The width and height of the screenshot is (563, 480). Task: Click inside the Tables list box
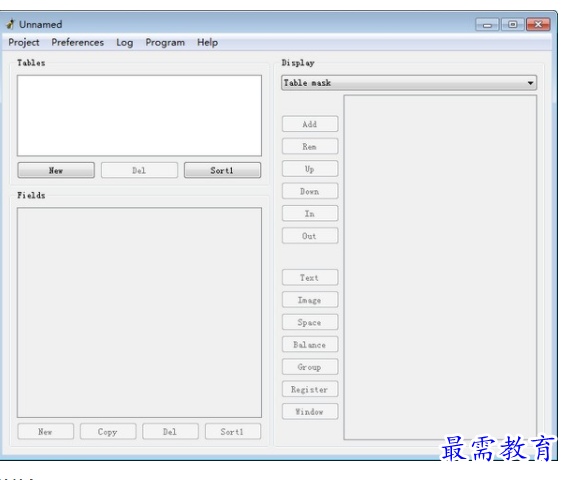(139, 116)
